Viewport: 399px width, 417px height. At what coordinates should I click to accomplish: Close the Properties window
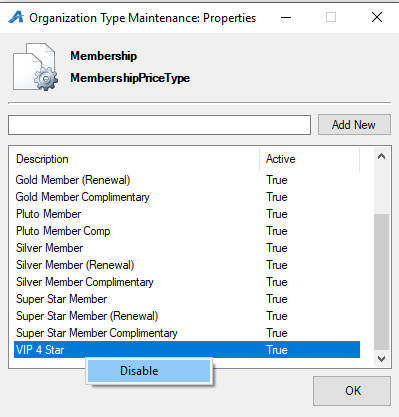[377, 17]
